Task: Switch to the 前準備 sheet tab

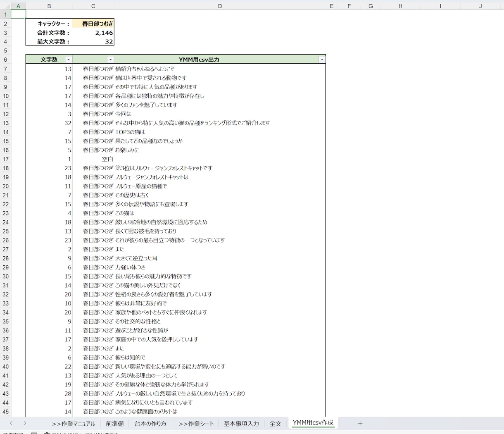Action: (x=114, y=424)
